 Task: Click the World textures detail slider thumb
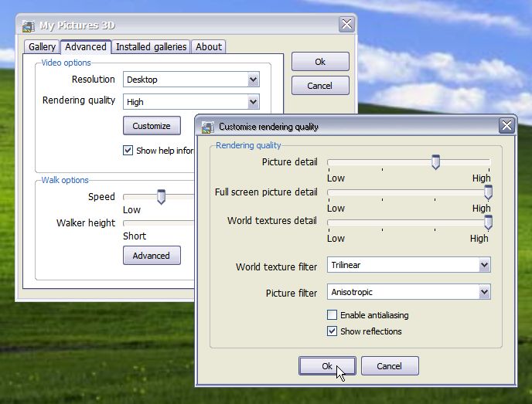[488, 222]
